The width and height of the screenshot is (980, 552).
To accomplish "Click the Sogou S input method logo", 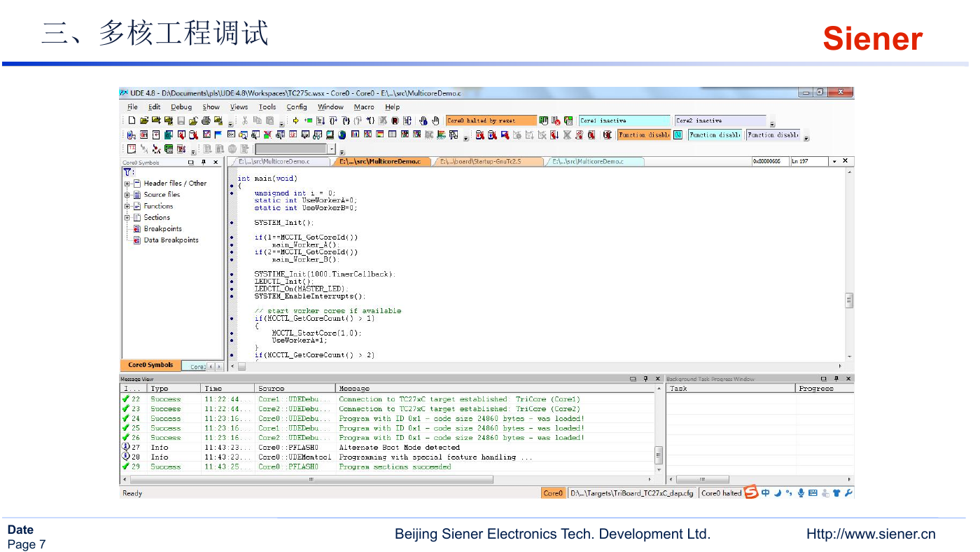I will point(751,493).
